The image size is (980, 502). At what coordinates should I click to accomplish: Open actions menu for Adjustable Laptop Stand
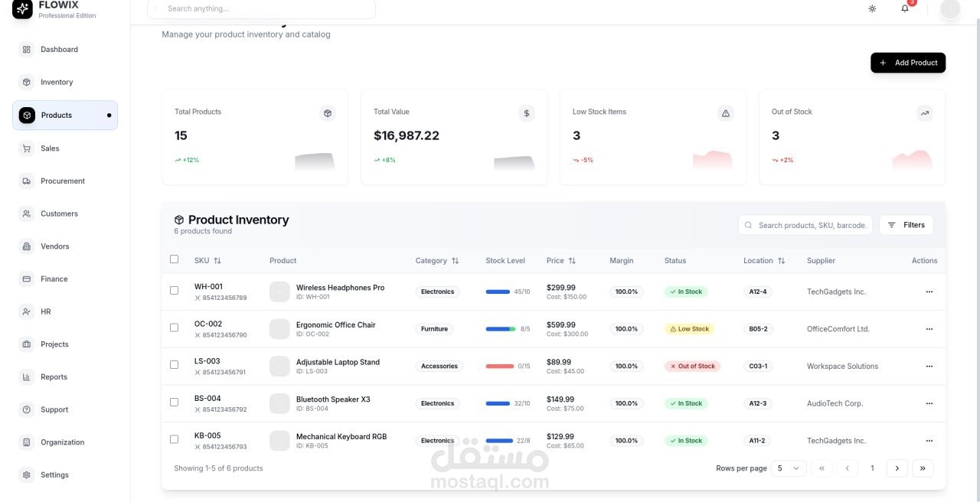(x=929, y=366)
